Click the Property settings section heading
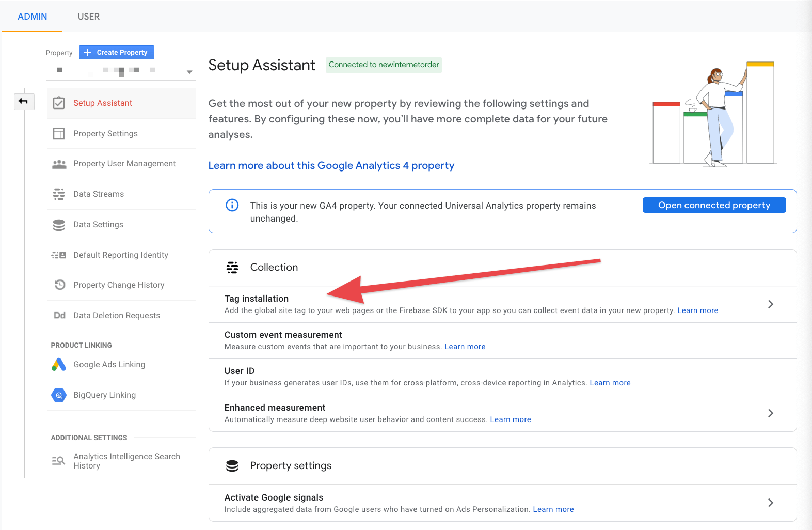812x530 pixels. click(x=291, y=466)
